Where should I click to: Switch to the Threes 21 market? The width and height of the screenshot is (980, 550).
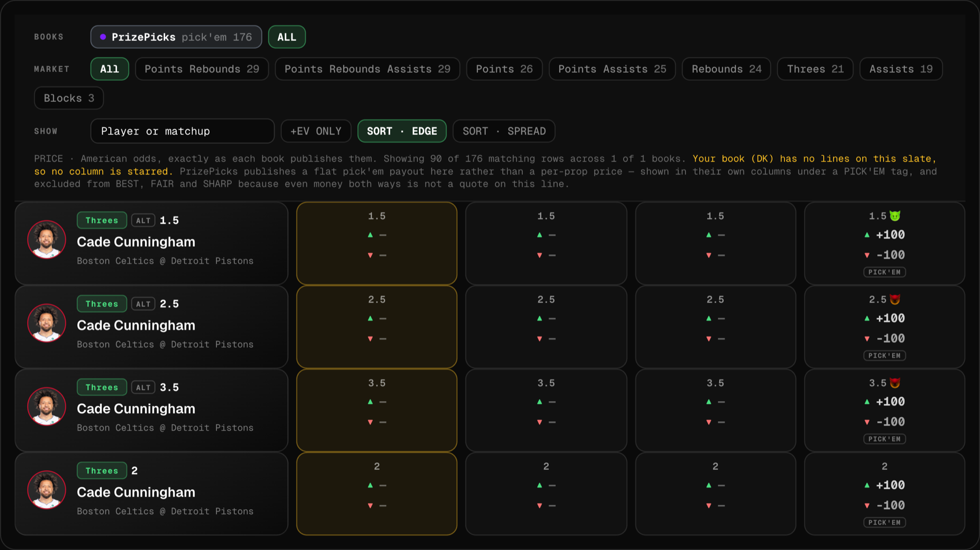coord(815,69)
